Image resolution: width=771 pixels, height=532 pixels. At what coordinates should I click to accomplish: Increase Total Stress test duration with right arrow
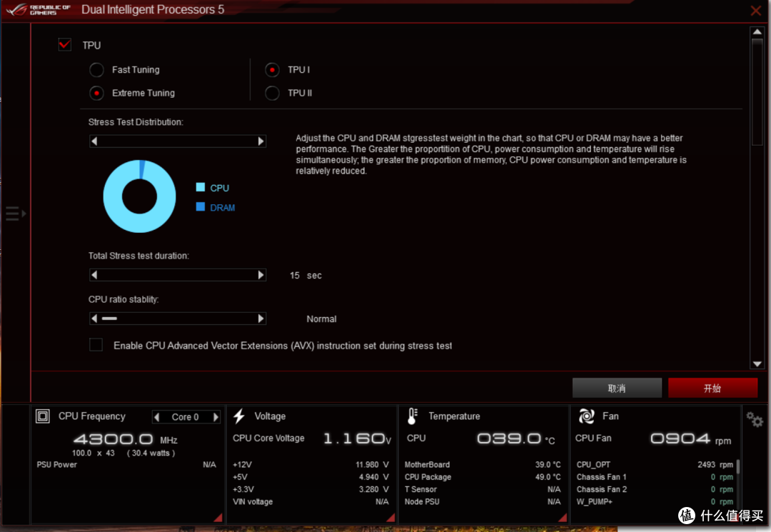click(261, 275)
